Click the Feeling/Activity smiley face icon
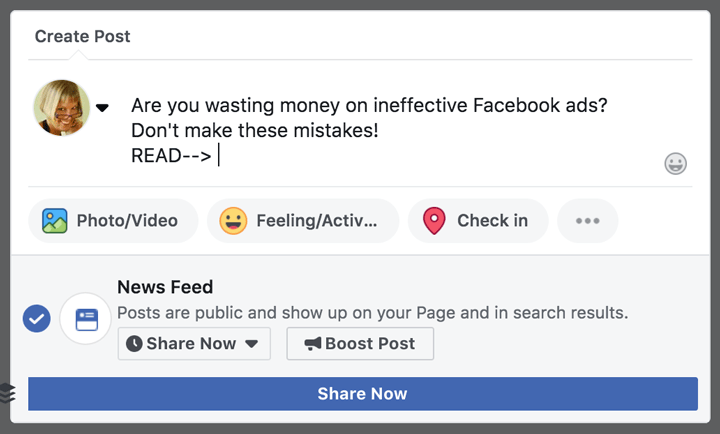This screenshot has height=434, width=720. (233, 221)
